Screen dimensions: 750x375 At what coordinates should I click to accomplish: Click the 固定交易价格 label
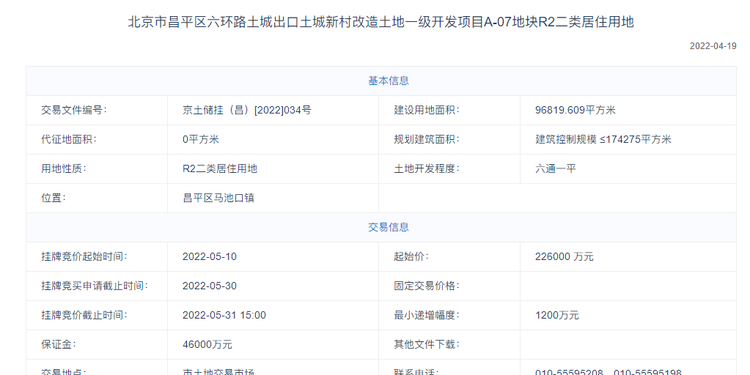427,286
